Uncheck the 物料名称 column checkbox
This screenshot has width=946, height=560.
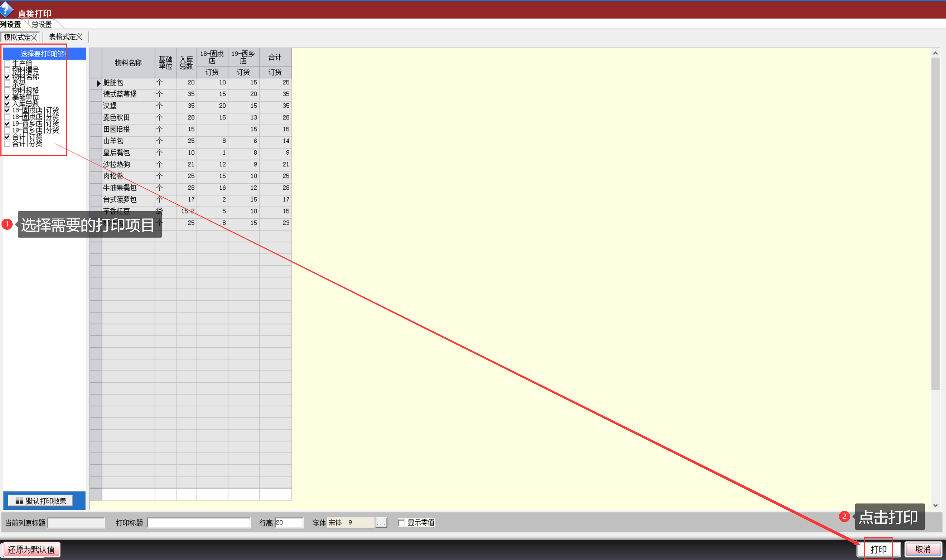click(7, 77)
